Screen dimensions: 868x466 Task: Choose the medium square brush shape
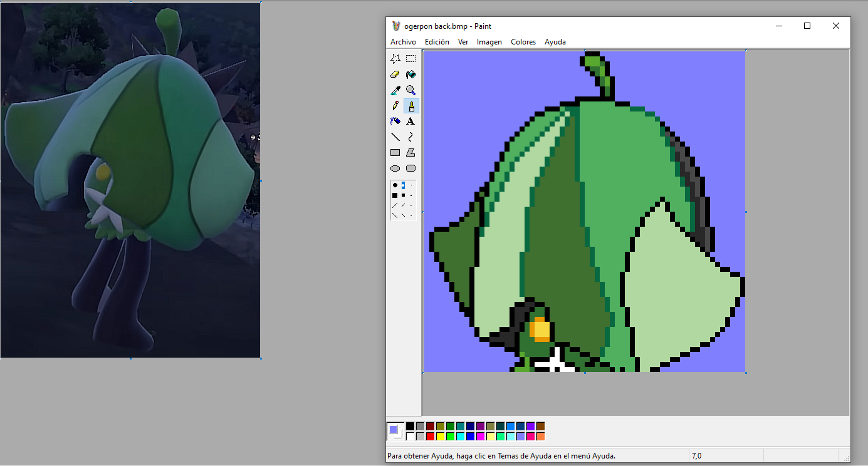[x=403, y=195]
